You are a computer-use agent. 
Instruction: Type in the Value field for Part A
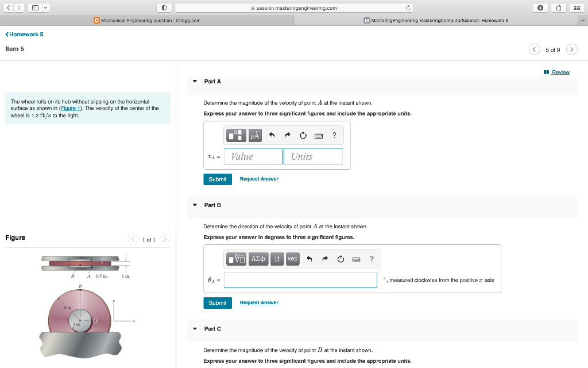pyautogui.click(x=253, y=156)
